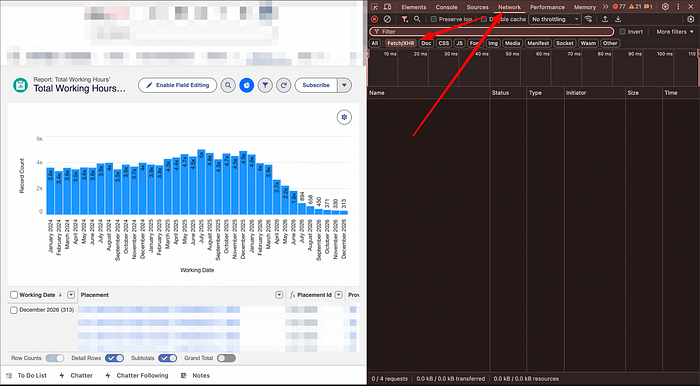Select the JS request filter

pos(459,43)
